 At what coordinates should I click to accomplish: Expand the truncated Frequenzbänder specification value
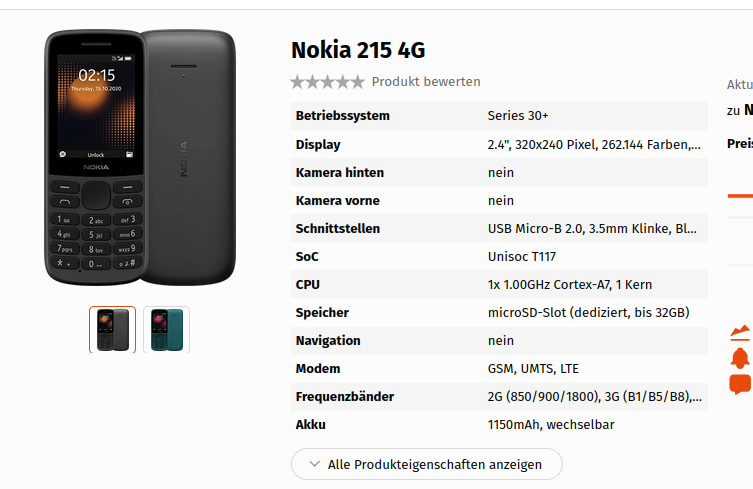click(x=595, y=397)
